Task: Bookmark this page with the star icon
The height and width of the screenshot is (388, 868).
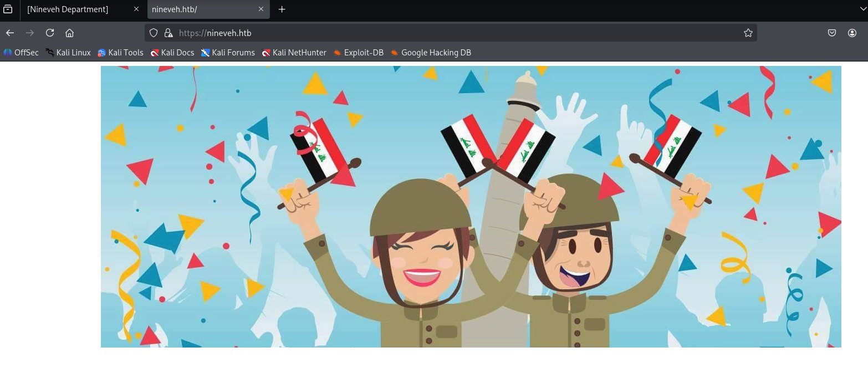Action: (x=748, y=33)
